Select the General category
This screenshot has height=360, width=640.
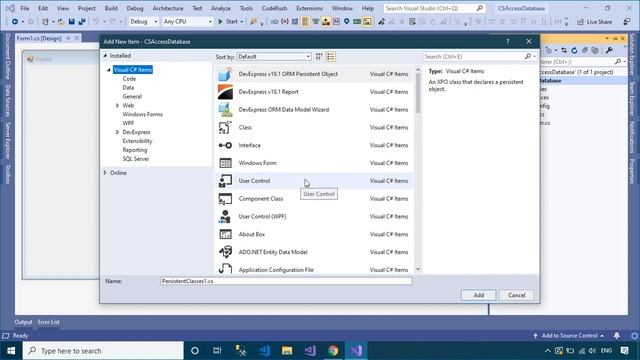point(132,96)
